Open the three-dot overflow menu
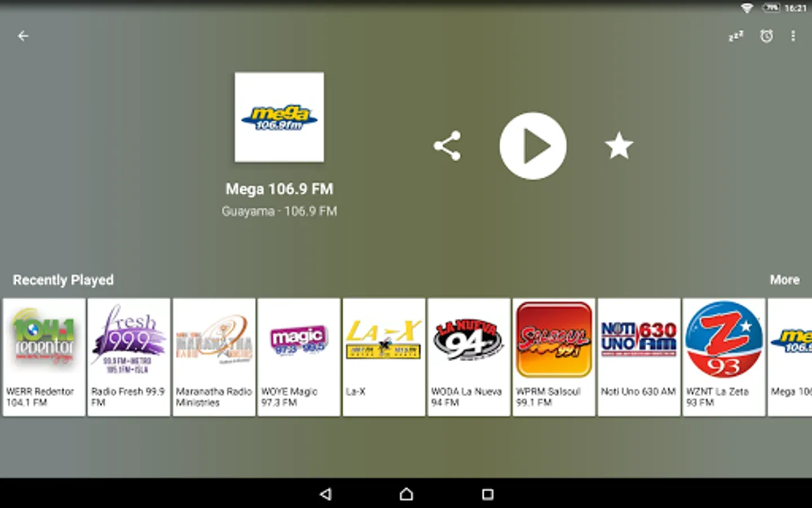Screen dimensions: 812x508 [793, 36]
